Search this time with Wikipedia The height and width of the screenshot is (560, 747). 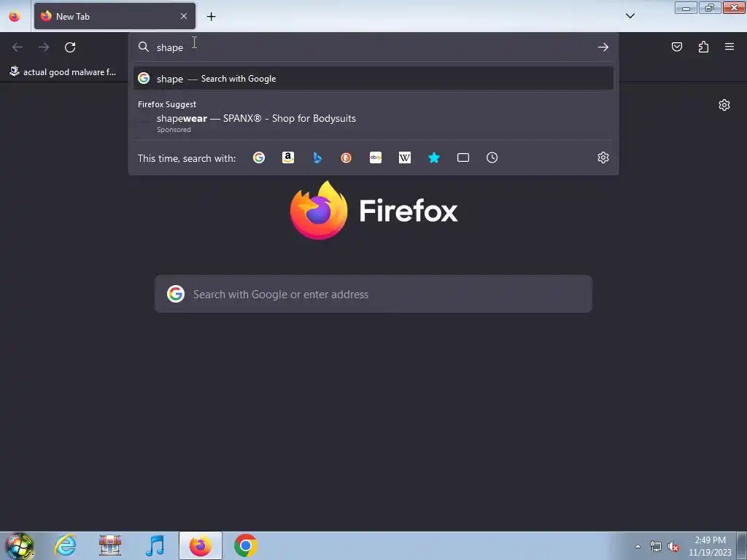point(404,157)
